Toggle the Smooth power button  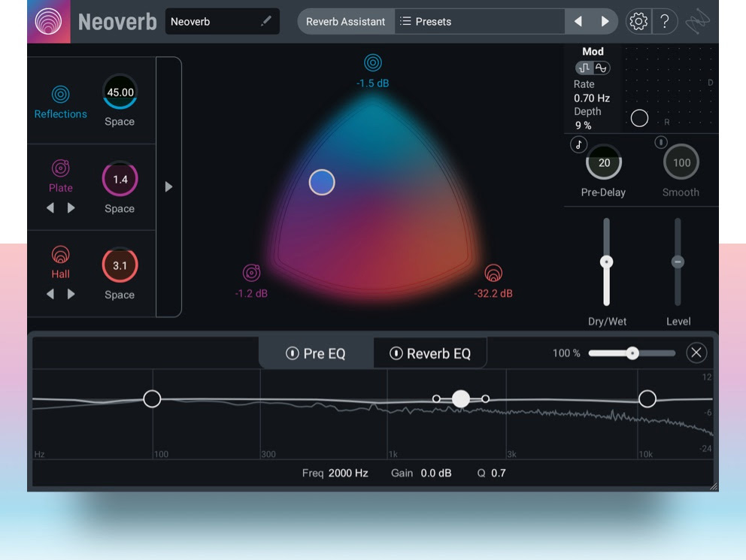tap(661, 141)
